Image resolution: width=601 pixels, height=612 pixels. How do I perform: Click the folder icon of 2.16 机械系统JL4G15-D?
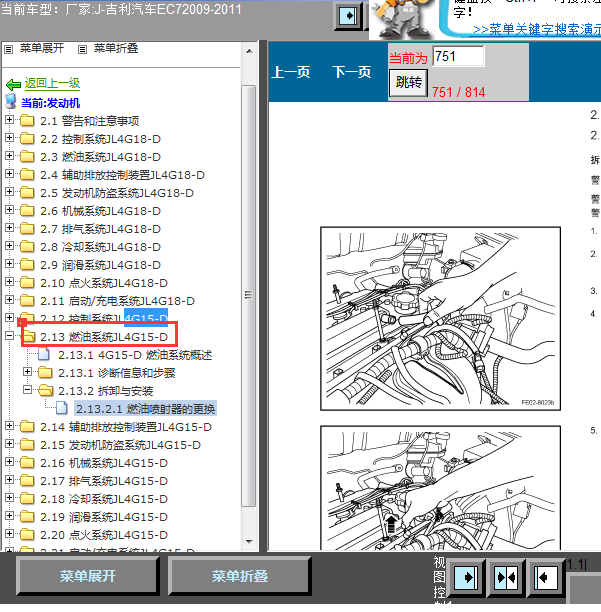tap(27, 463)
